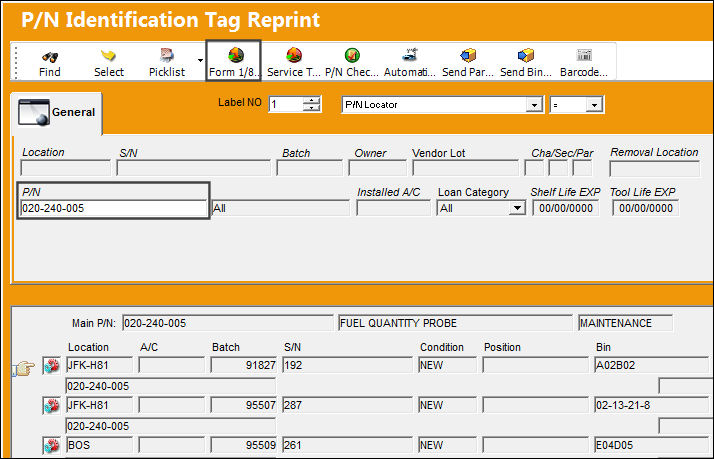Click the select icon for batch 95507
Image resolution: width=714 pixels, height=459 pixels.
click(51, 405)
